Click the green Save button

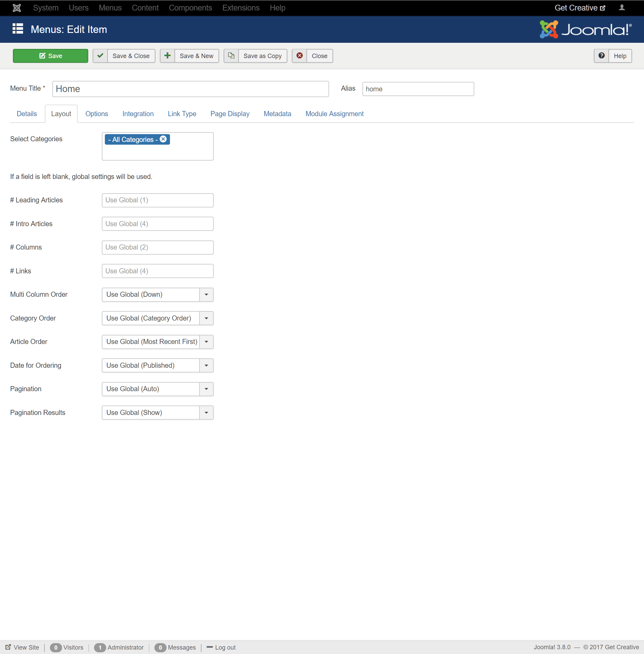click(51, 56)
